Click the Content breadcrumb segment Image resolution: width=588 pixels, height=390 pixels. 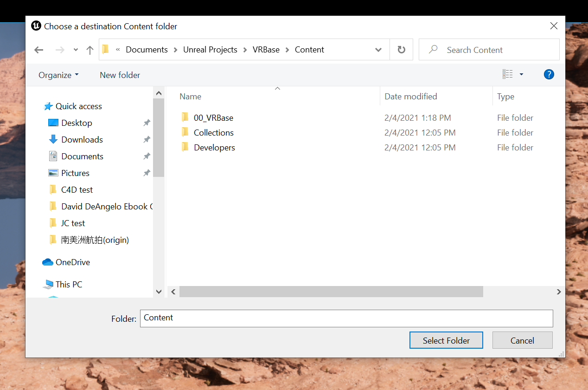309,50
